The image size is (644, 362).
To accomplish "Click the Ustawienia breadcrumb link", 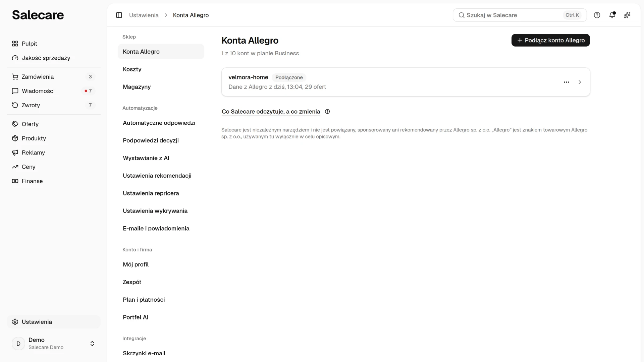I will click(144, 15).
